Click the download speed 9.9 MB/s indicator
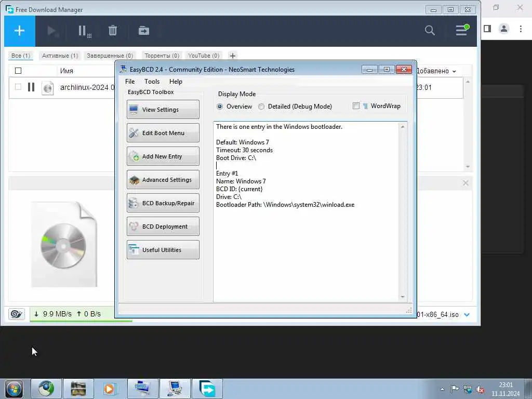The width and height of the screenshot is (532, 399). pos(54,314)
